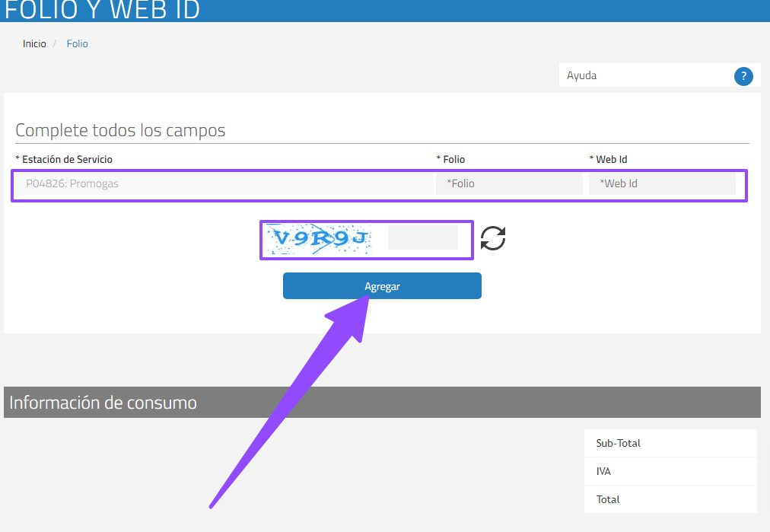
Task: Go to Inicio in the breadcrumb
Action: coord(34,44)
